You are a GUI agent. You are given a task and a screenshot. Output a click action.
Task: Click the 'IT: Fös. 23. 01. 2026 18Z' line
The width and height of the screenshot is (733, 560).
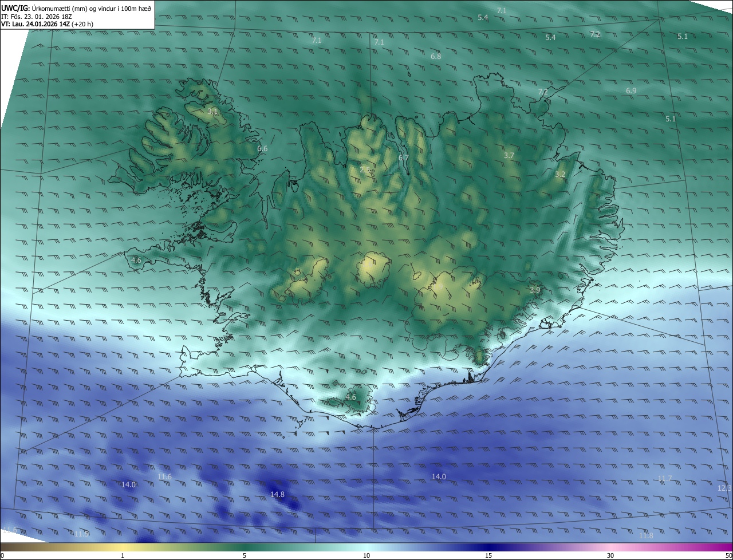[36, 17]
